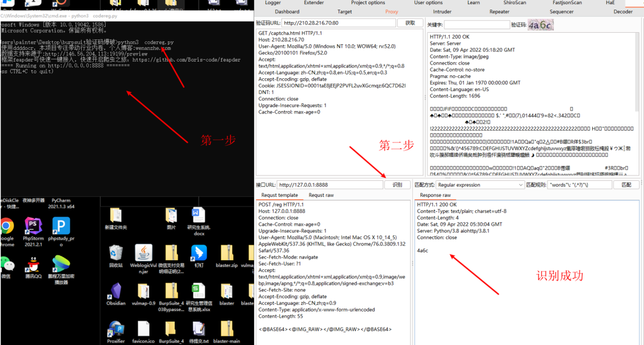Open the 钉钉 DingTalk shortcut

199,253
